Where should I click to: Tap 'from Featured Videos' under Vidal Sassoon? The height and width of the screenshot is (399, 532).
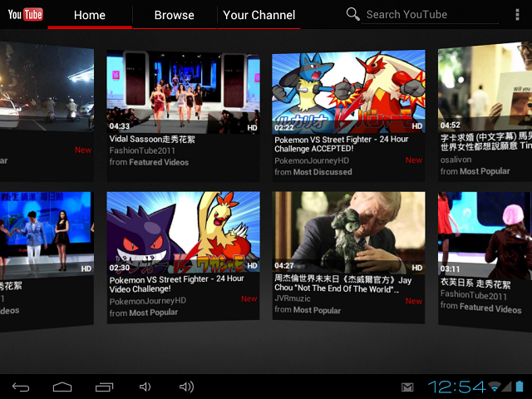(149, 162)
